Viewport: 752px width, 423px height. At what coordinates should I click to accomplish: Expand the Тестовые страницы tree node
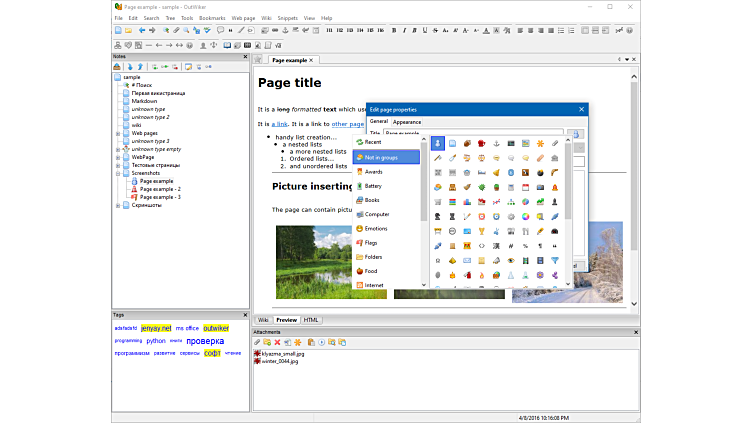coord(118,165)
